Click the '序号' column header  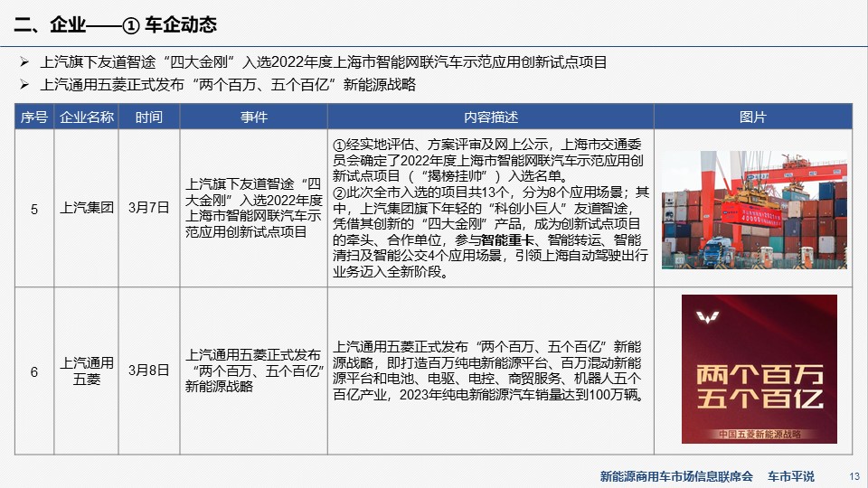(x=34, y=117)
